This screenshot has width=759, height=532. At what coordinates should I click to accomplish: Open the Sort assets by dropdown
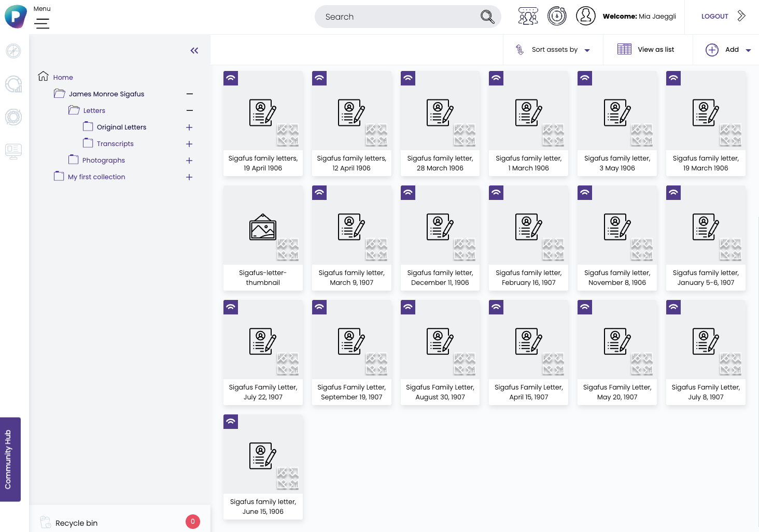coord(553,49)
